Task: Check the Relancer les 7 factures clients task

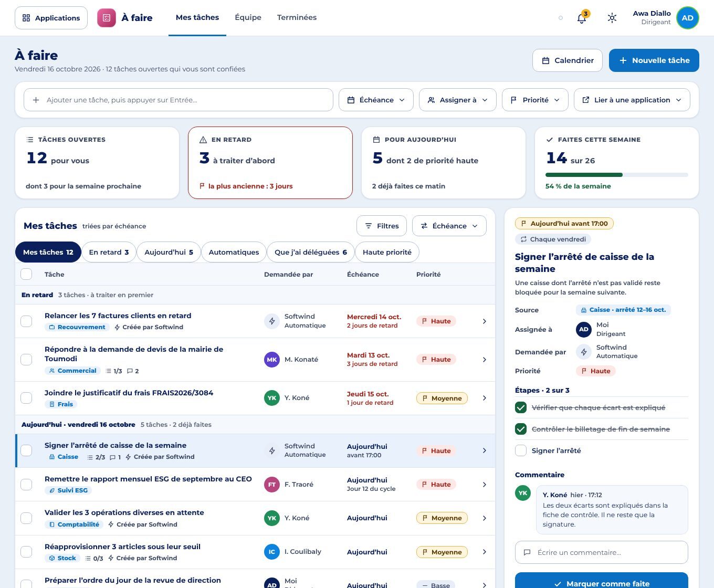Action: pyautogui.click(x=26, y=321)
